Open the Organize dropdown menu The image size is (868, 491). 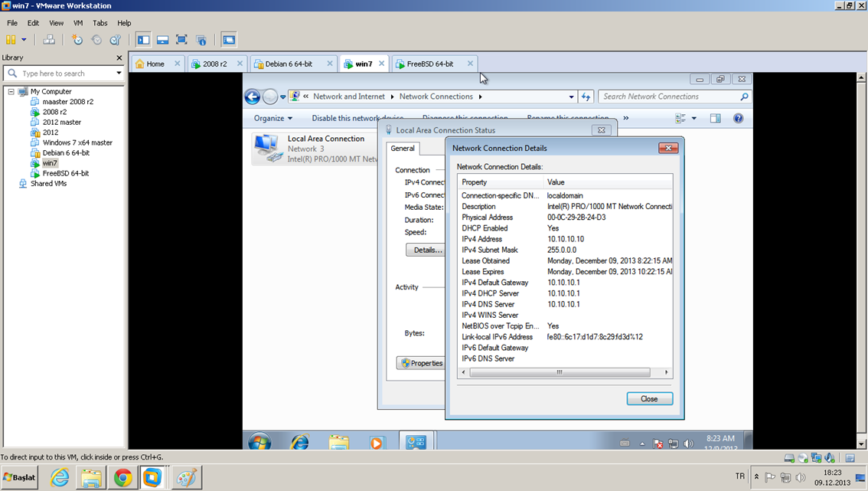pyautogui.click(x=273, y=118)
